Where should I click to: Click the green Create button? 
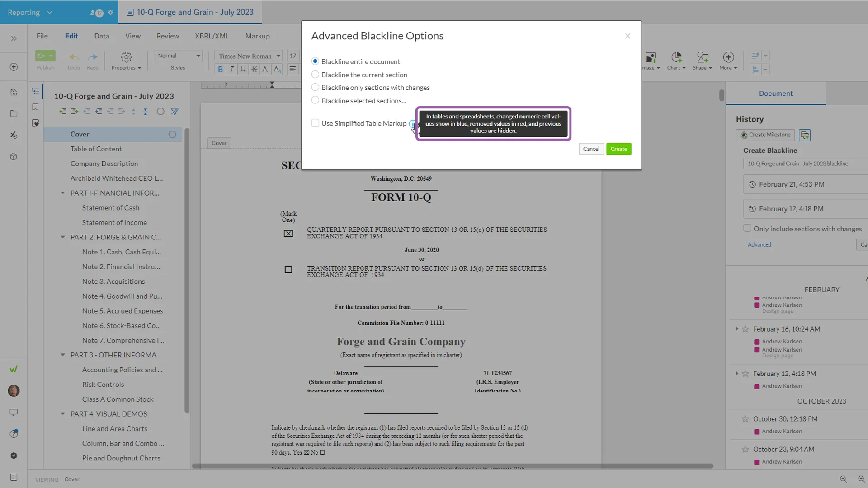(x=618, y=149)
